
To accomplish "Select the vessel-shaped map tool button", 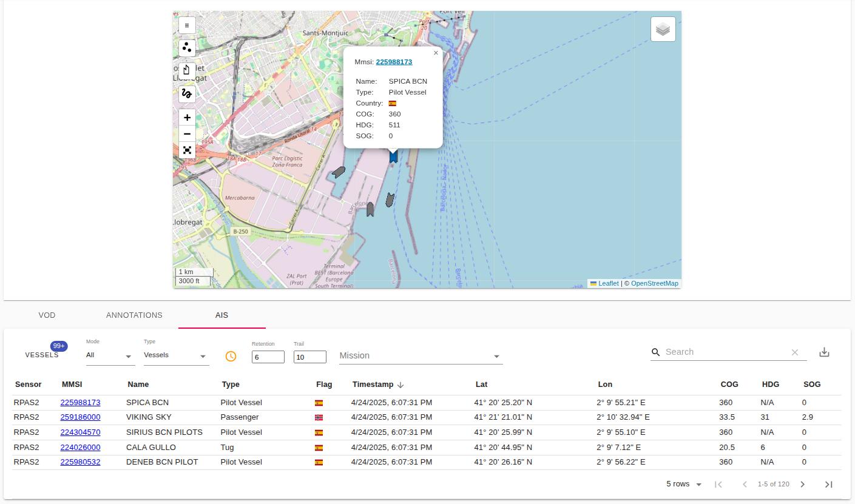I will [x=187, y=70].
